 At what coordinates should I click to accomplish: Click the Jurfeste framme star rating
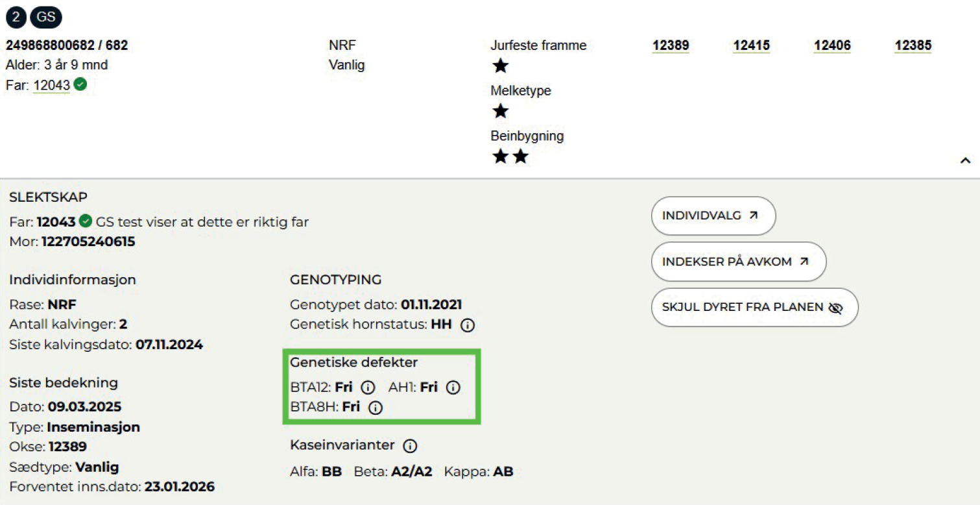[500, 66]
